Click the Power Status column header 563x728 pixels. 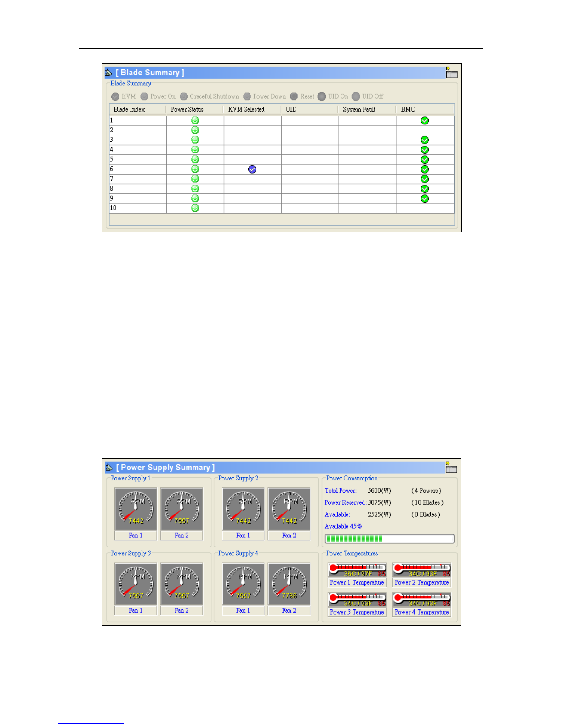point(195,109)
